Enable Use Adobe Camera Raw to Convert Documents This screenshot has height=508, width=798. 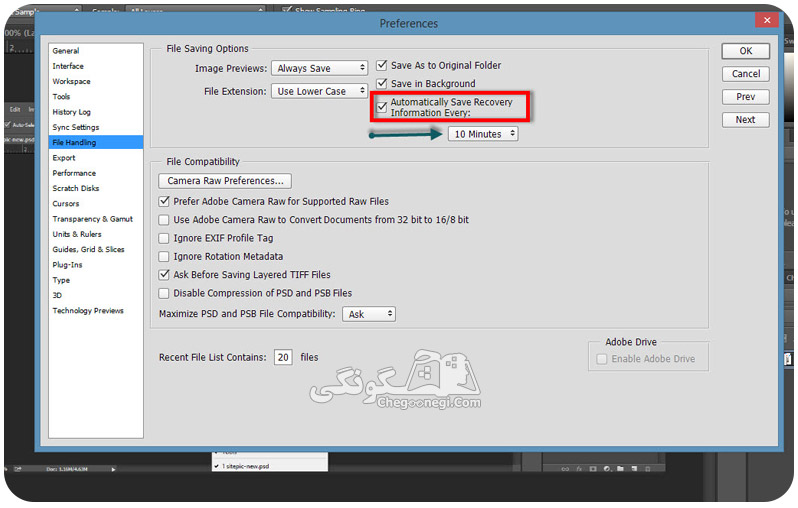pyautogui.click(x=164, y=219)
